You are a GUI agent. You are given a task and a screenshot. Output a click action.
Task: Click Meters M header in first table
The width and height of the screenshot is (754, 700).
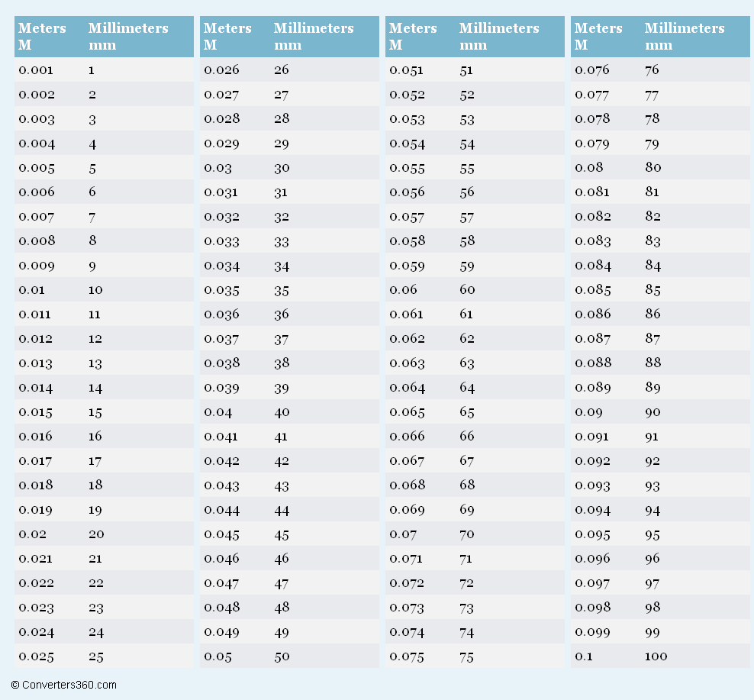(42, 37)
